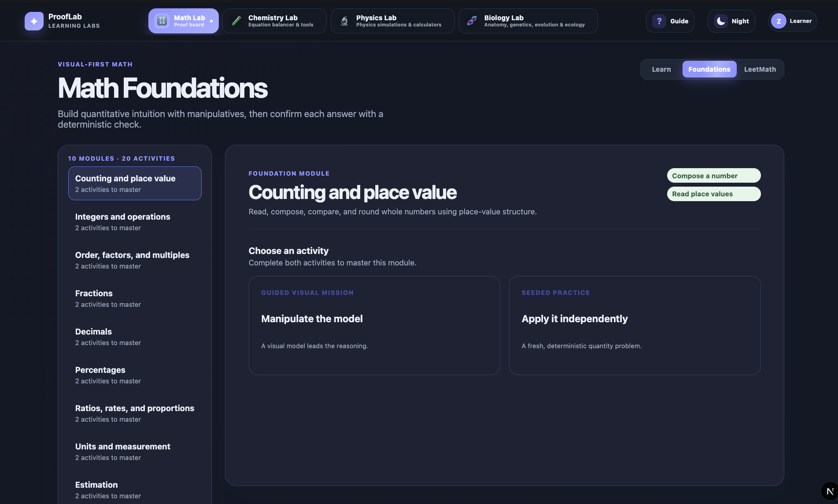
Task: Click the Read place values tag
Action: pyautogui.click(x=714, y=194)
